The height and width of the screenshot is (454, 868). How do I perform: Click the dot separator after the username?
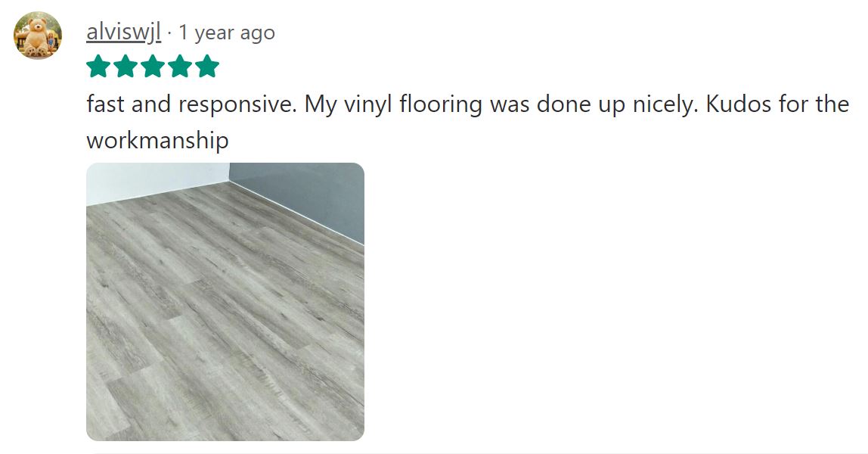(169, 34)
